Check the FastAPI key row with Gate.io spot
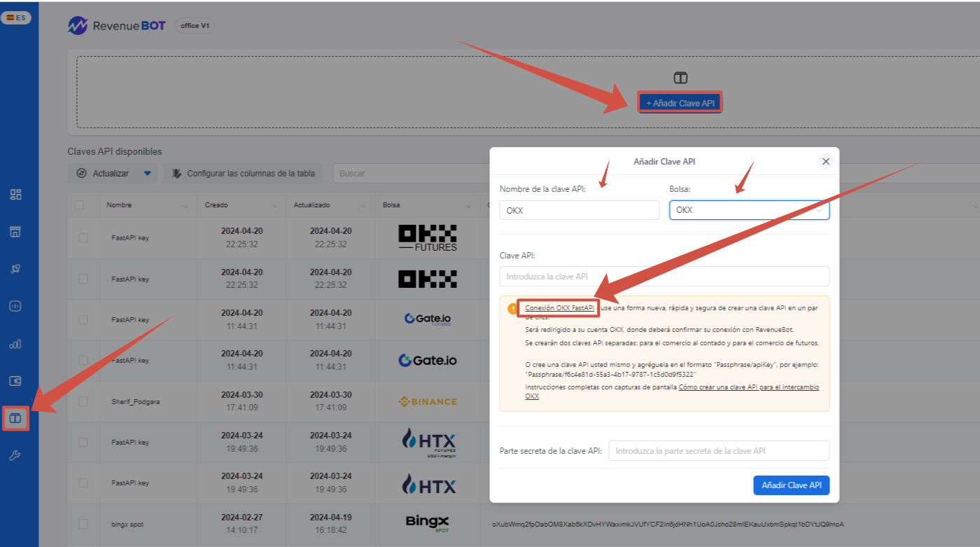 point(83,360)
